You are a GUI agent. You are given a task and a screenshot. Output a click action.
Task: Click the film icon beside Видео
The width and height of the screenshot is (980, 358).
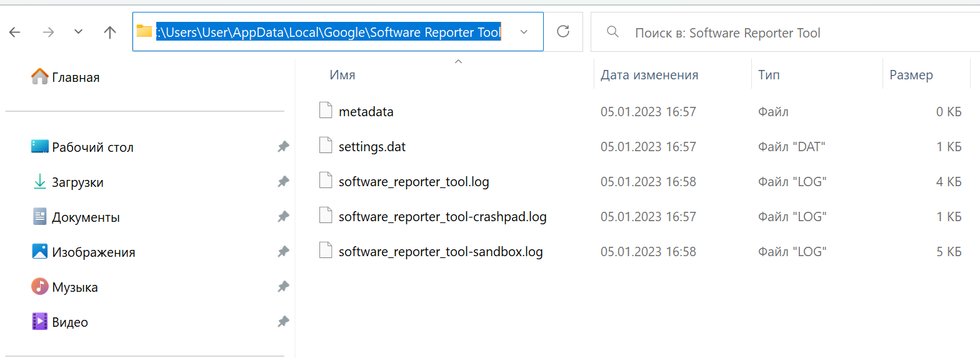coord(40,322)
